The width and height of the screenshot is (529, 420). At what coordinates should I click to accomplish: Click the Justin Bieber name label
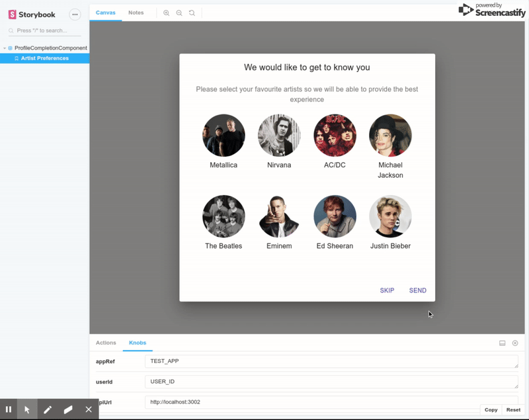pos(390,246)
